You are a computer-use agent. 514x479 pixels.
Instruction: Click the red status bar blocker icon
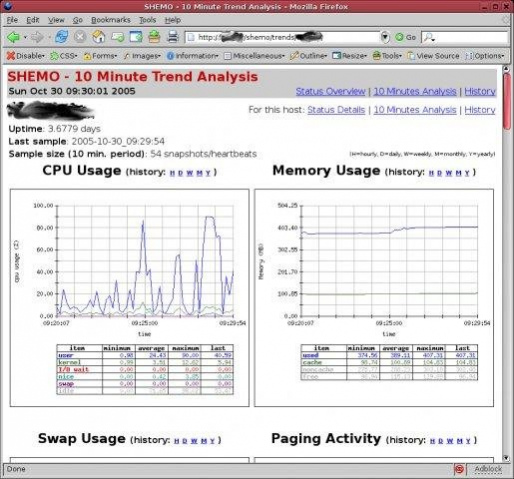(459, 469)
